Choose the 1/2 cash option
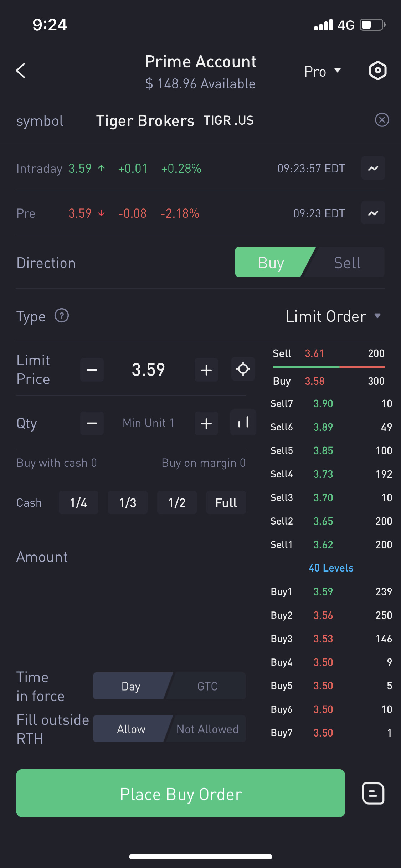The height and width of the screenshot is (868, 401). click(177, 503)
